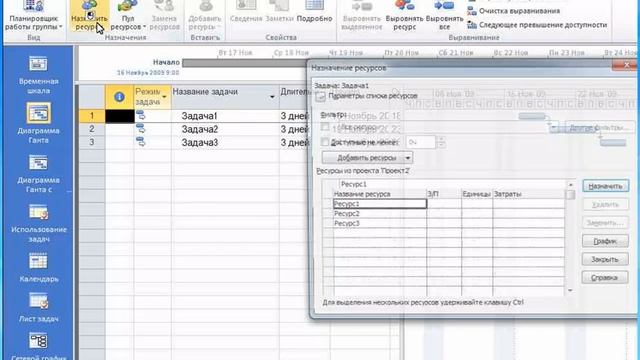The width and height of the screenshot is (640, 360).
Task: Click the Назначить (Assign) button
Action: coord(605,186)
